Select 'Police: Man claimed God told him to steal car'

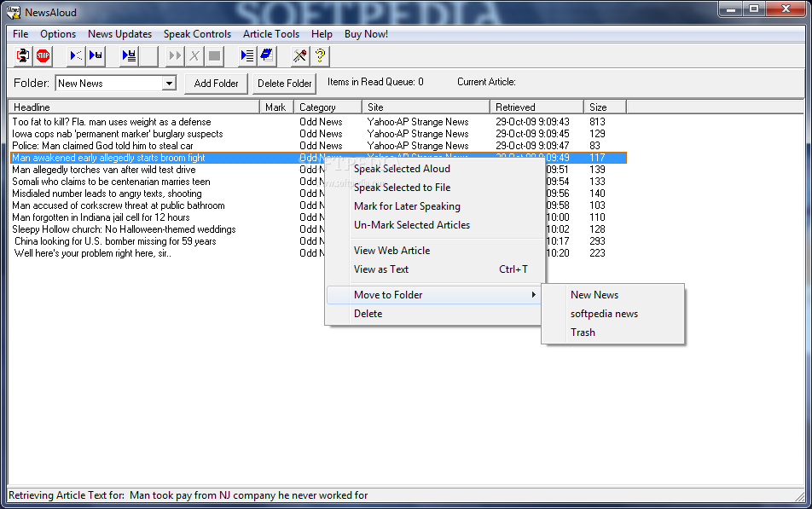pos(102,146)
